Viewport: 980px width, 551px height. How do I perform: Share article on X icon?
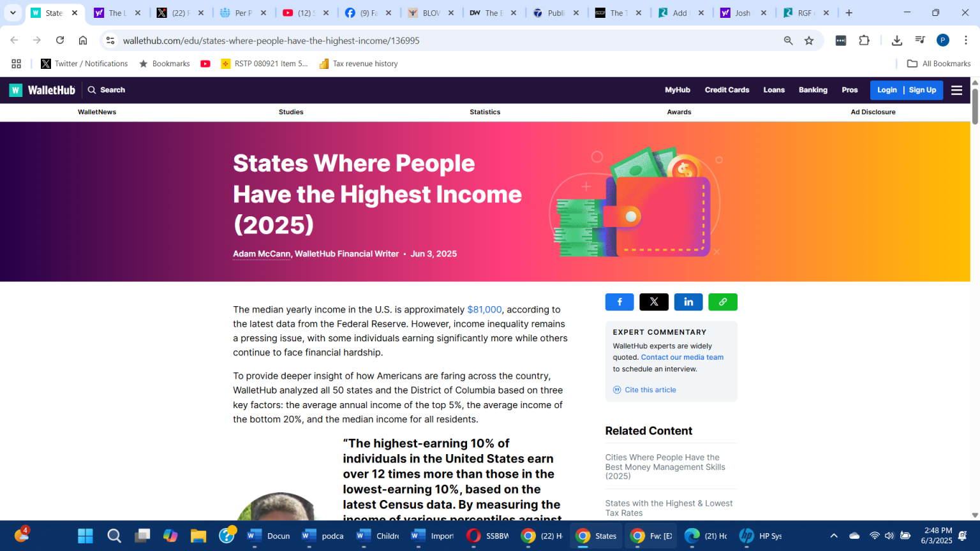pyautogui.click(x=654, y=302)
